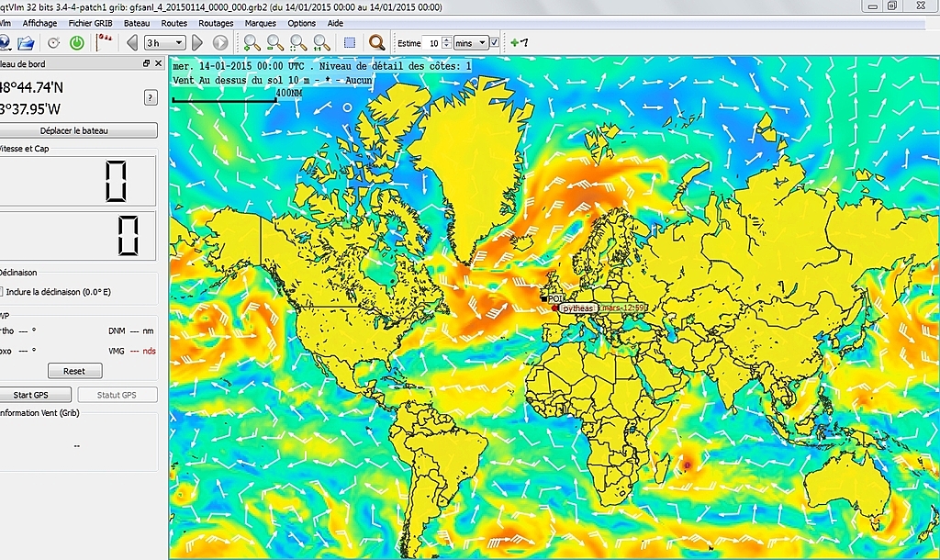Reset zoom with the 1:1 magnifier
The image size is (940, 560).
[x=322, y=42]
